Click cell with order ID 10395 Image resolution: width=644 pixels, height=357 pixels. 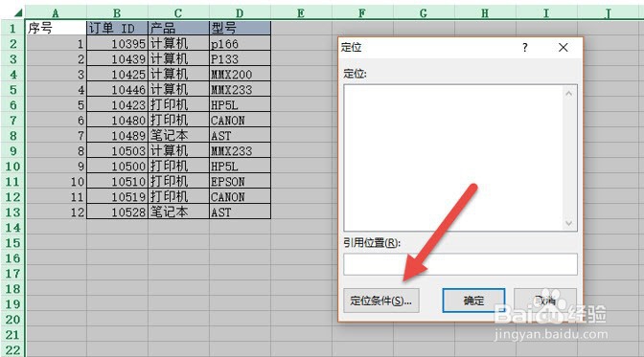coord(117,43)
